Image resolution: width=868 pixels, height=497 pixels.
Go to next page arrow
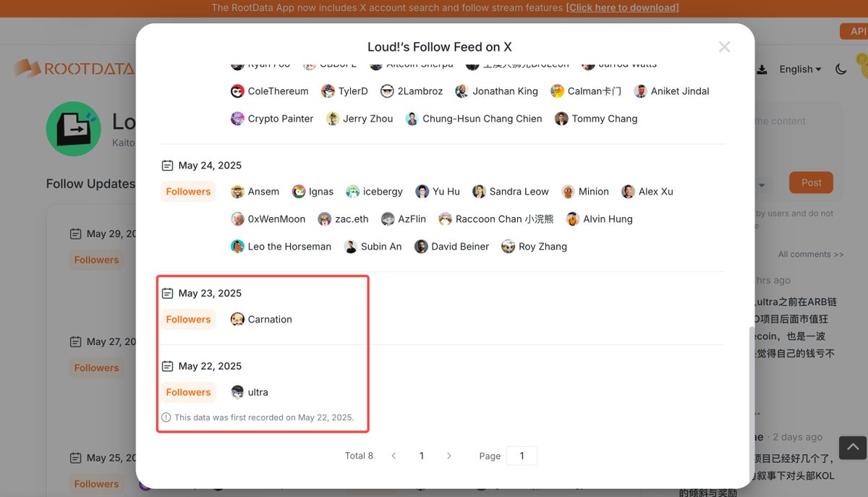point(449,456)
